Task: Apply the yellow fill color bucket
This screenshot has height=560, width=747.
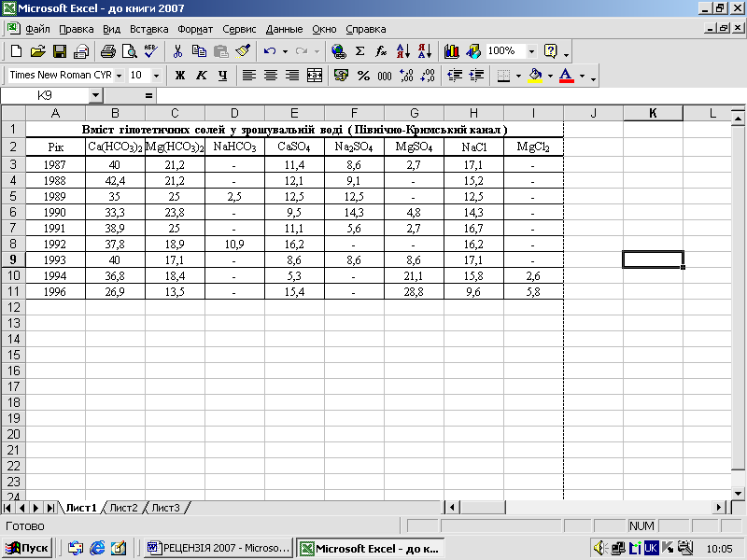Action: (x=535, y=76)
